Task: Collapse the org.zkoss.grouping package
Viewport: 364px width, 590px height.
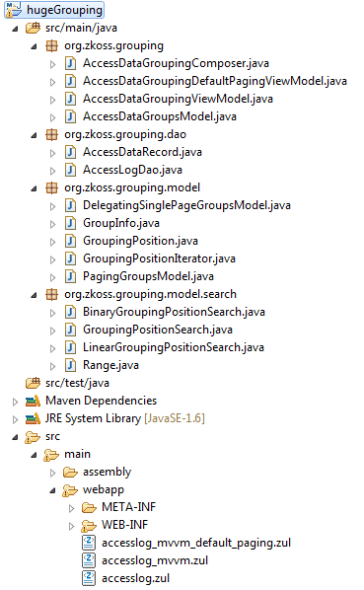Action: click(35, 46)
